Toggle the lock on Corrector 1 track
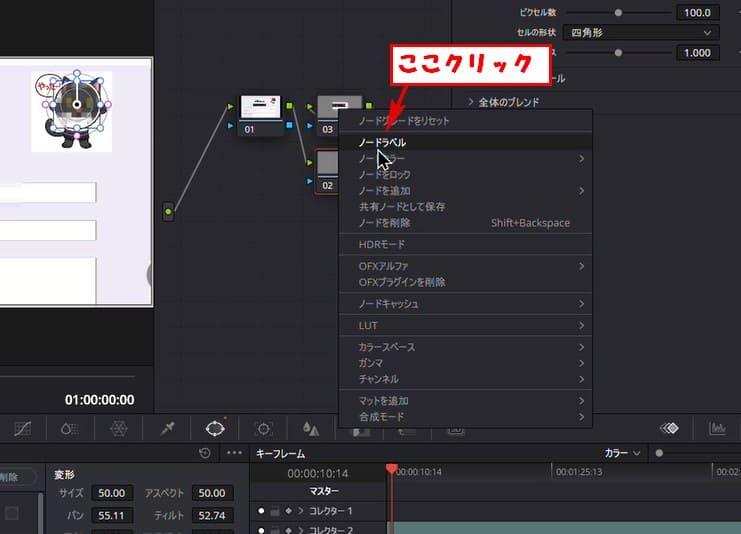This screenshot has height=534, width=741. 275,511
